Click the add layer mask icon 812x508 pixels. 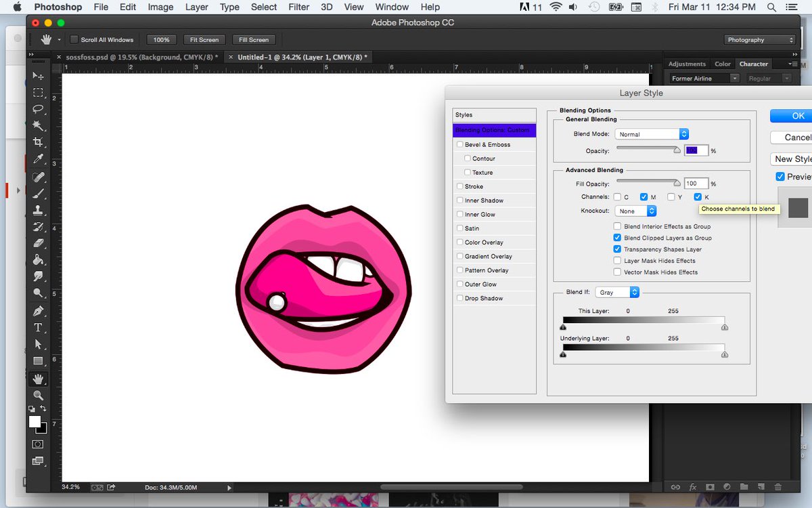[710, 486]
